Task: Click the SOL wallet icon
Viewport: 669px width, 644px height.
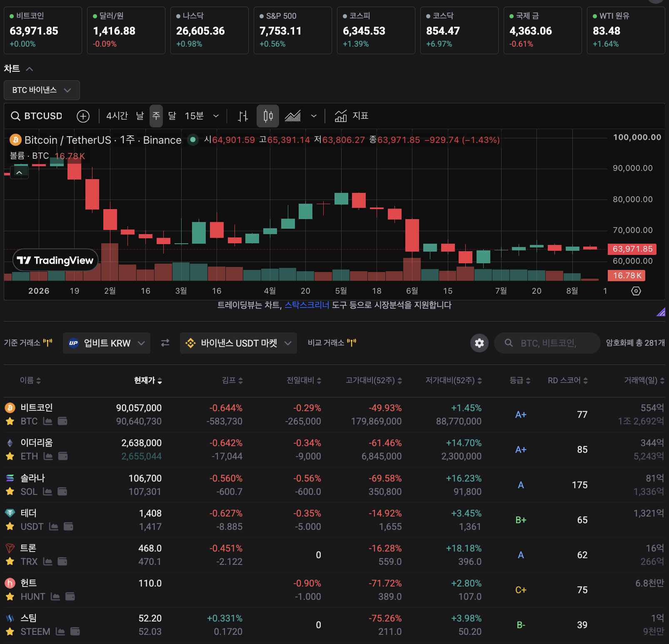Action: pos(62,492)
